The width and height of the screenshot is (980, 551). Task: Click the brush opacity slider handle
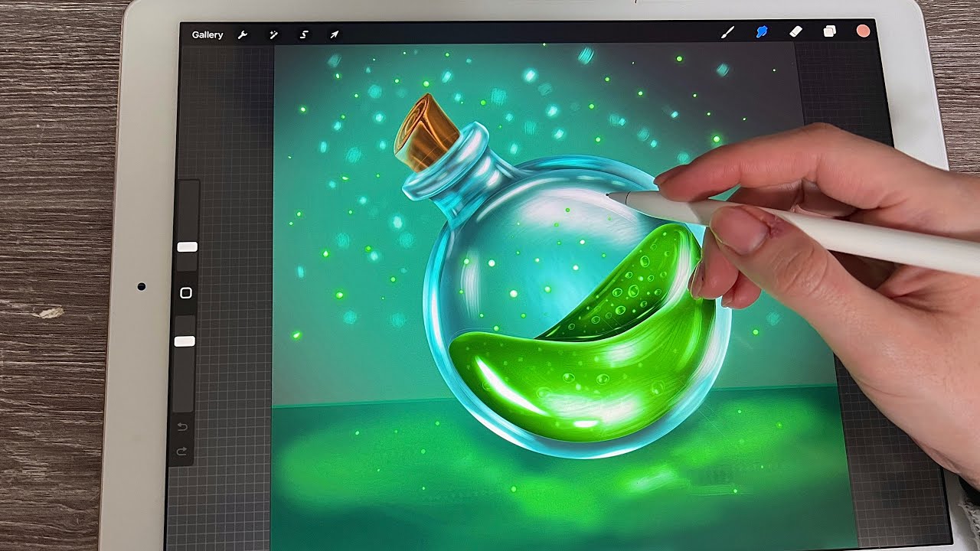point(185,341)
